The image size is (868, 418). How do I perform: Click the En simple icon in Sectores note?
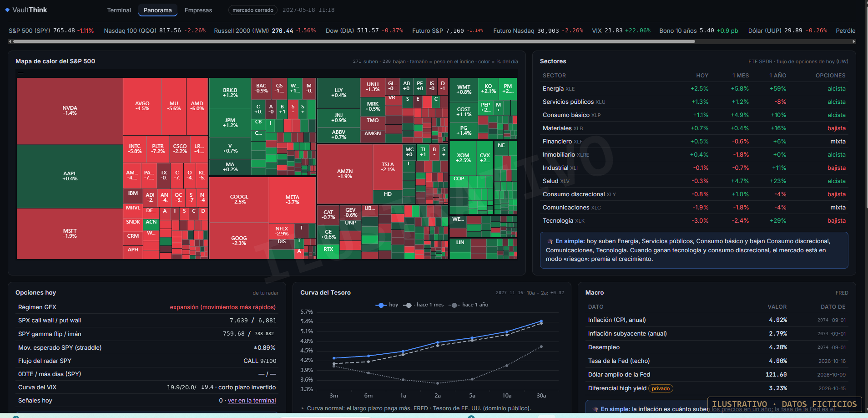point(550,241)
